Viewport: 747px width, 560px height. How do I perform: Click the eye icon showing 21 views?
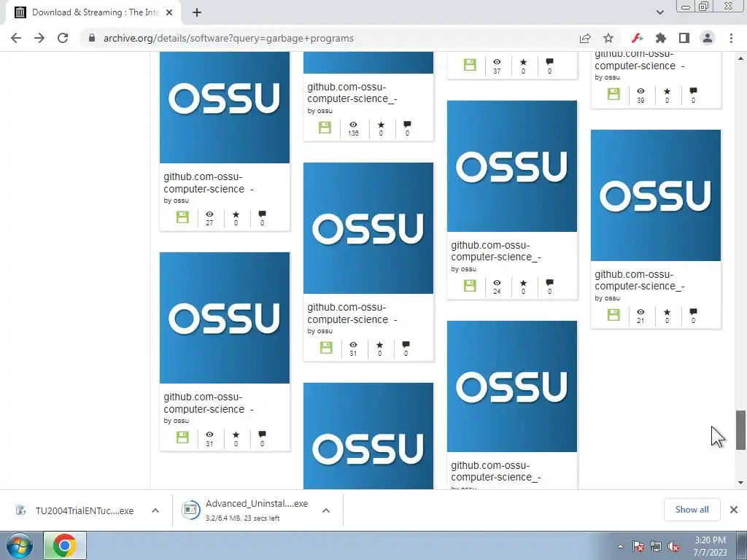pyautogui.click(x=640, y=312)
